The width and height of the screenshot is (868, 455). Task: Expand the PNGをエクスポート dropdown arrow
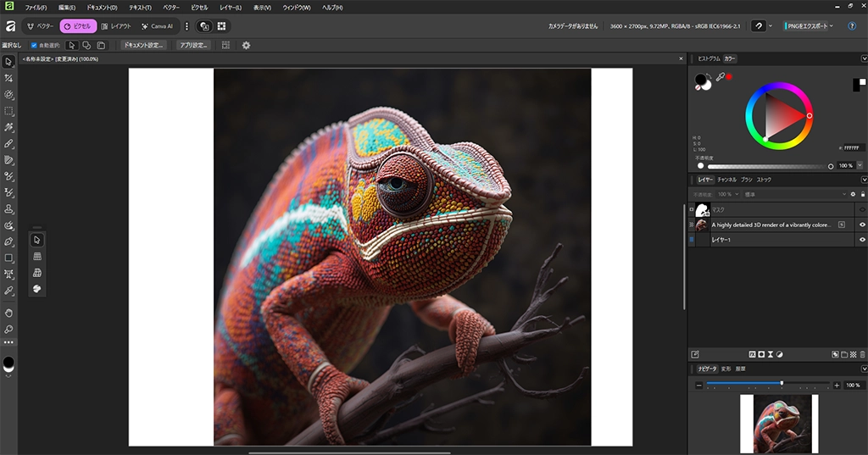click(x=832, y=26)
